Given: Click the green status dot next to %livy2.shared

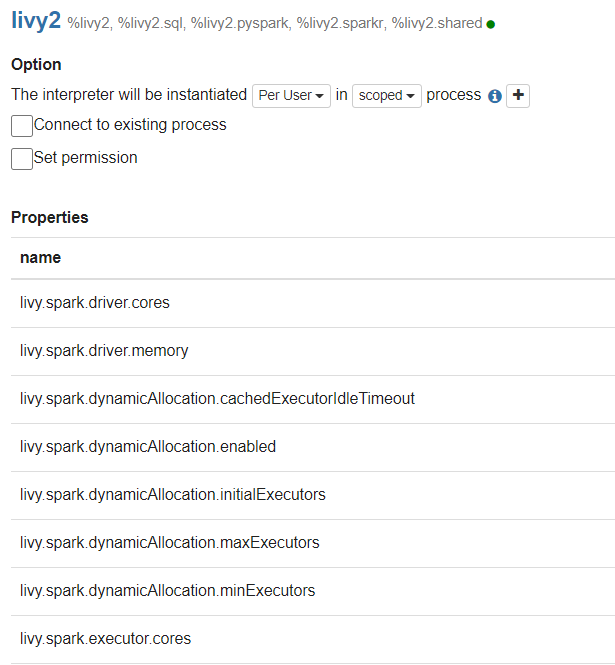Looking at the screenshot, I should 491,25.
